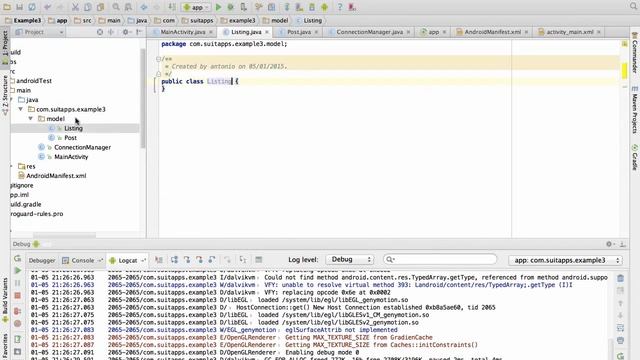Viewport: 640px width, 360px height.
Task: Click the Undo arrow in the toolbar
Action: point(47,7)
